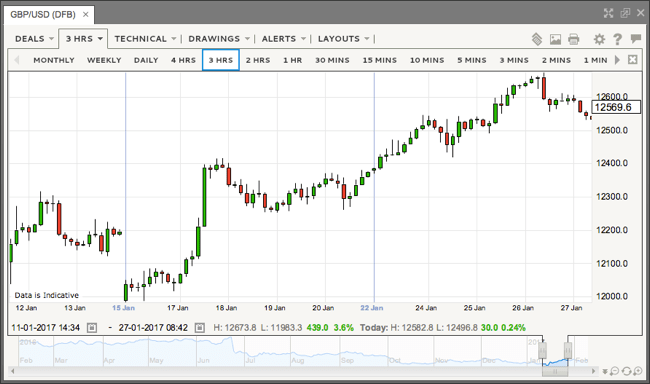Click the 12300.0 price axis label
Image resolution: width=650 pixels, height=384 pixels.
tap(612, 196)
